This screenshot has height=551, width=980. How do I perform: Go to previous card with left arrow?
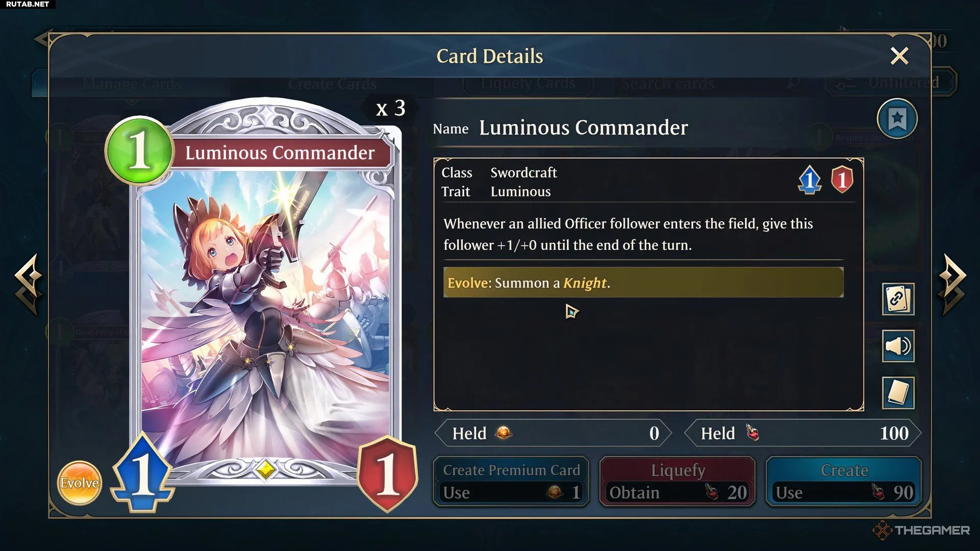coord(28,284)
